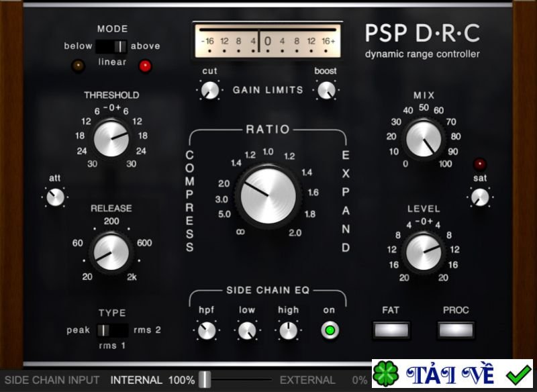The image size is (537, 392).
Task: Click the sat knob
Action: [480, 197]
